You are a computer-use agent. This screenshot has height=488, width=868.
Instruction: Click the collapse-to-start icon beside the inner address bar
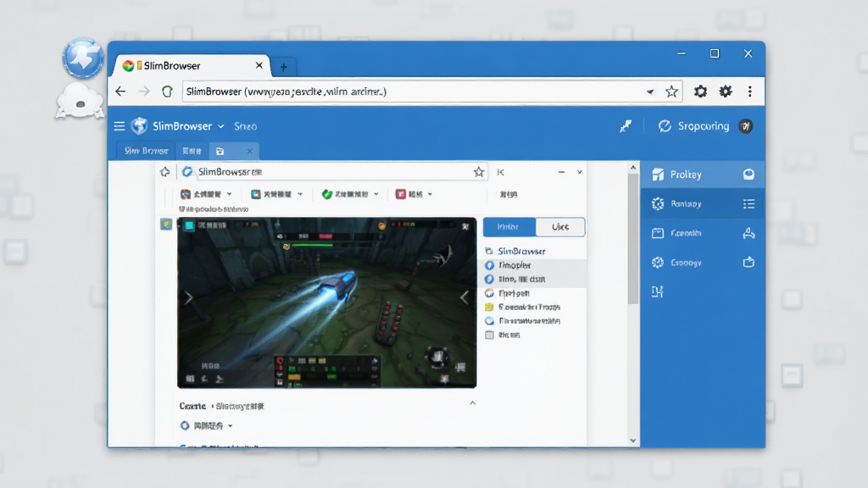[x=500, y=172]
